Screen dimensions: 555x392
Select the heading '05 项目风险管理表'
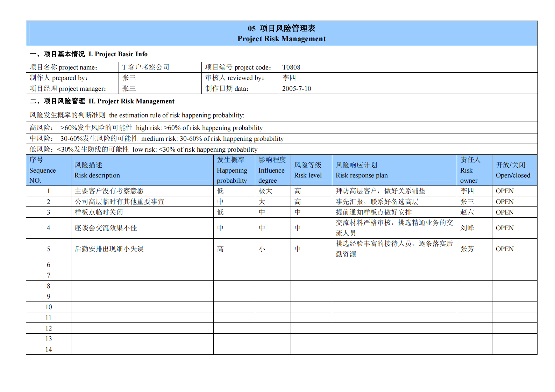coord(282,28)
